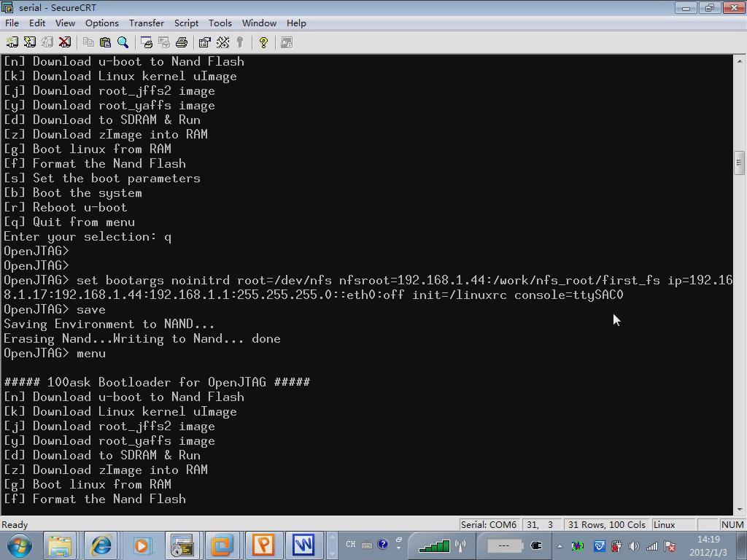The height and width of the screenshot is (560, 747).
Task: Click the terminal scrollbar down arrow
Action: pyautogui.click(x=740, y=510)
